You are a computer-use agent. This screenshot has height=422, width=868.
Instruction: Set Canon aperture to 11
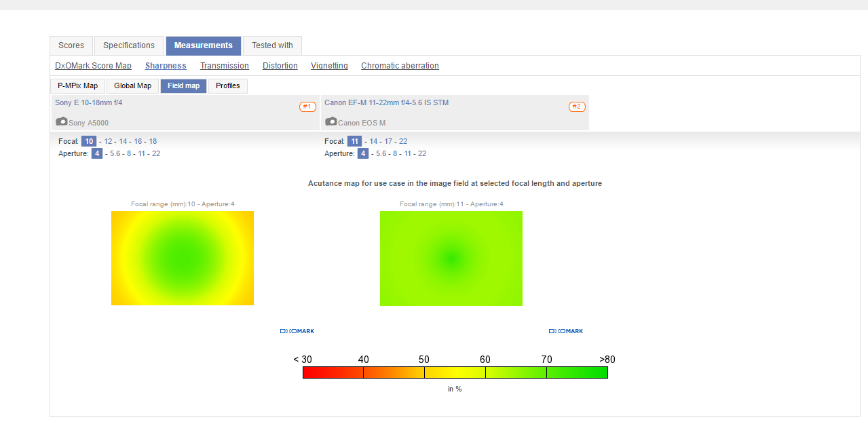408,153
